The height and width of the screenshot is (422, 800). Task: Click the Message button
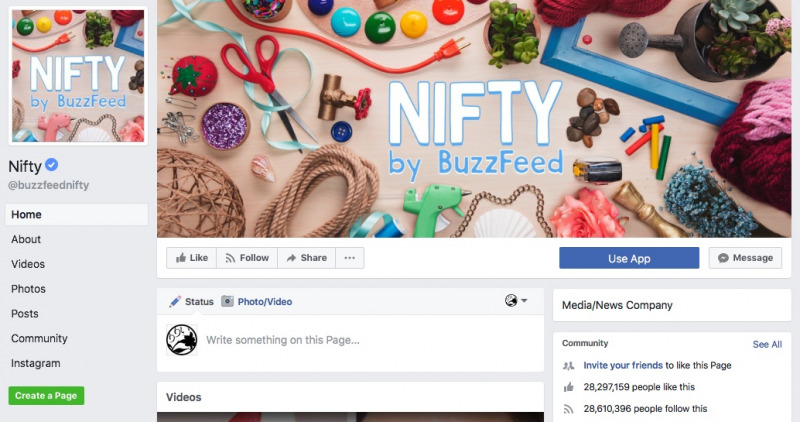[x=745, y=258]
